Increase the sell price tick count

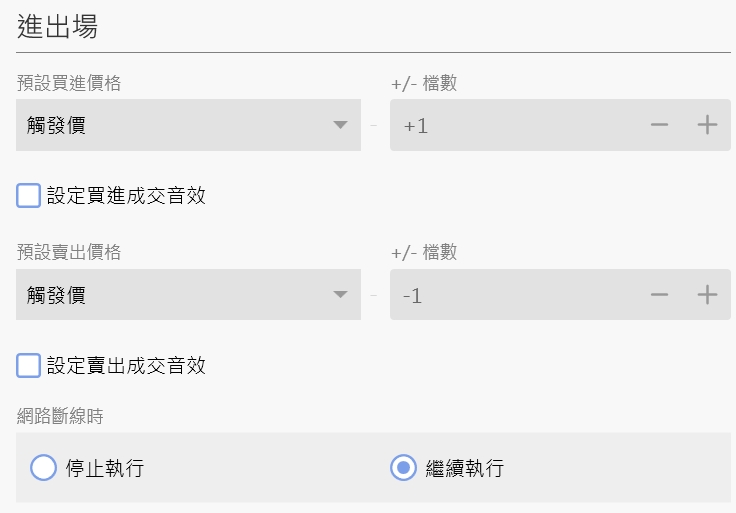point(707,295)
